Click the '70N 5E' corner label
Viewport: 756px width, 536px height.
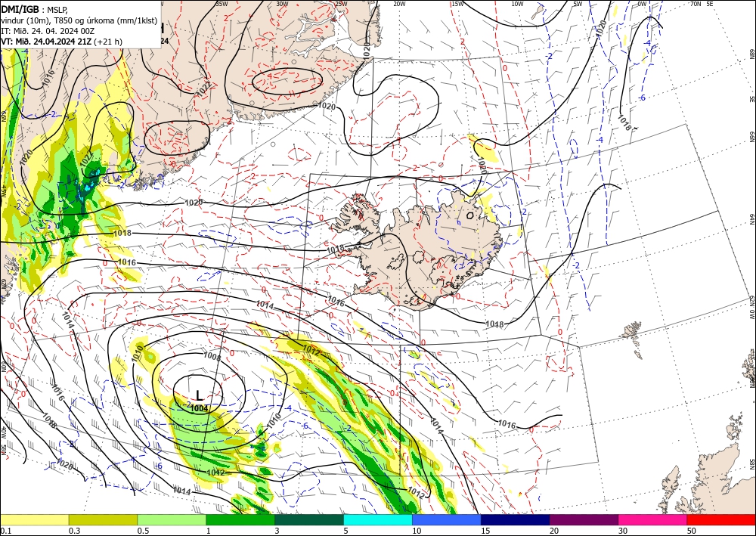(702, 4)
